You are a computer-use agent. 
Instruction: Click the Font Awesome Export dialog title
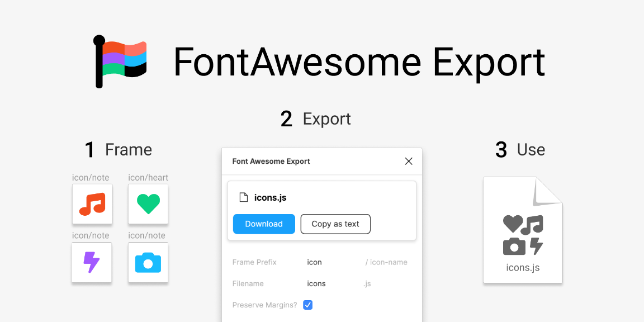click(271, 161)
